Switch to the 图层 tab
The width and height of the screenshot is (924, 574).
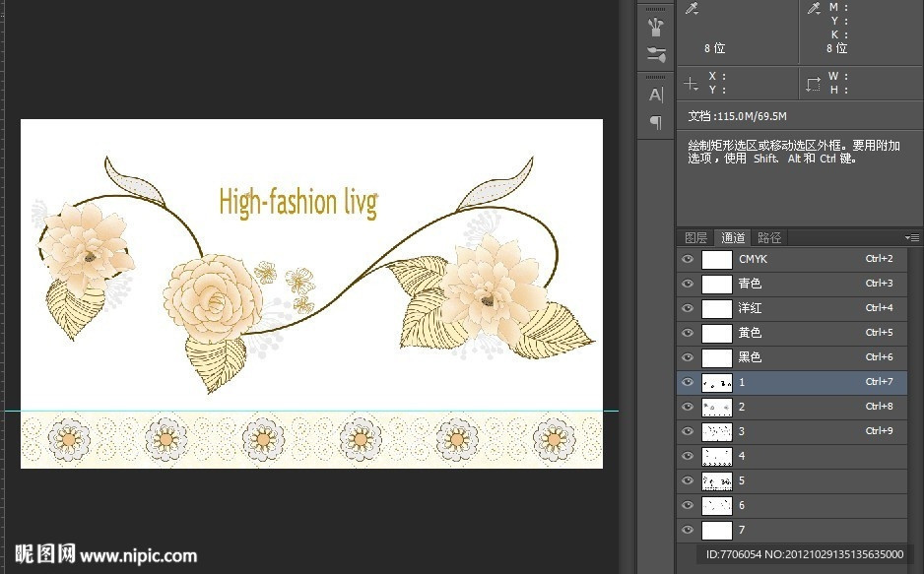pyautogui.click(x=696, y=237)
